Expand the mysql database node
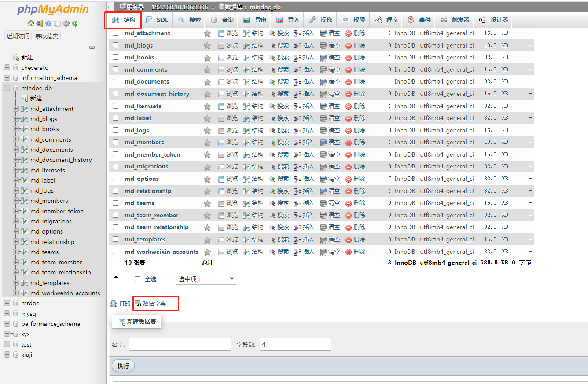 coord(7,314)
